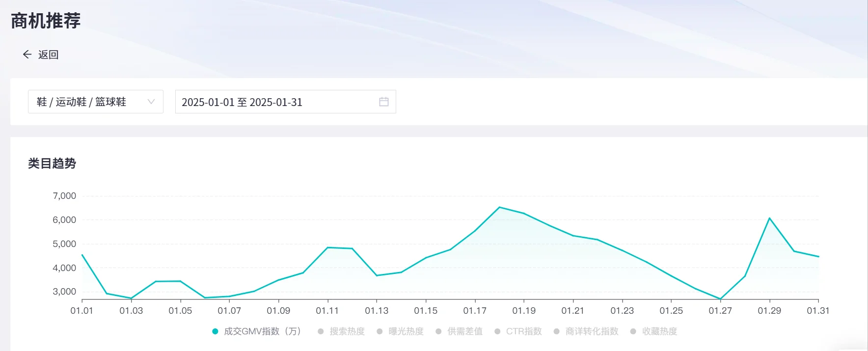Open the 鞋 / 运动鞋 / 篮球鞋 category dropdown
Viewport: 868px width, 351px height.
(x=96, y=102)
